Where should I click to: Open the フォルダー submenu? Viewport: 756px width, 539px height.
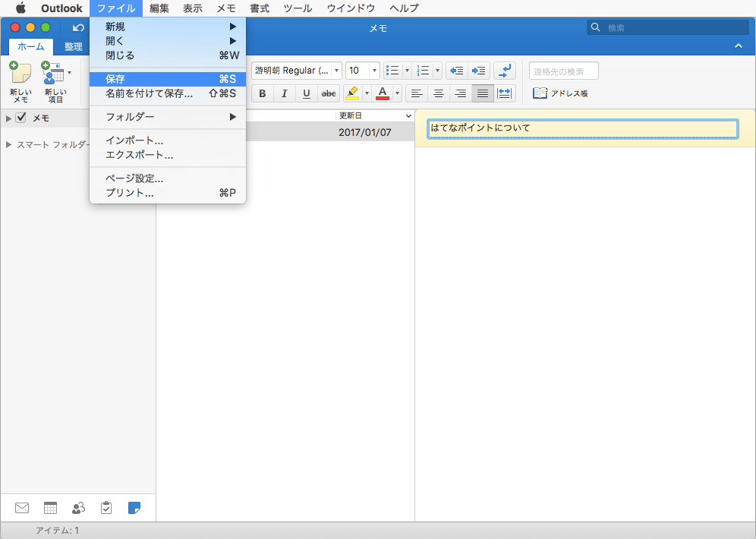click(x=168, y=117)
